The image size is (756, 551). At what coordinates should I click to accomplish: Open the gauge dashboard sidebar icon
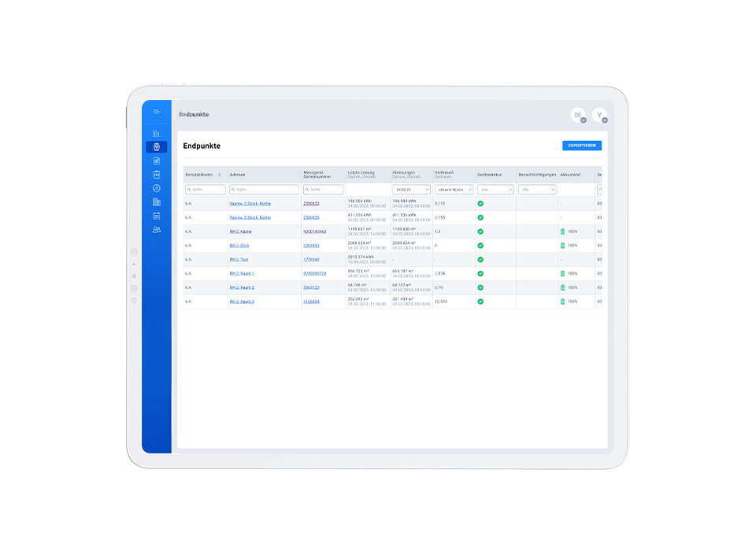point(157,188)
